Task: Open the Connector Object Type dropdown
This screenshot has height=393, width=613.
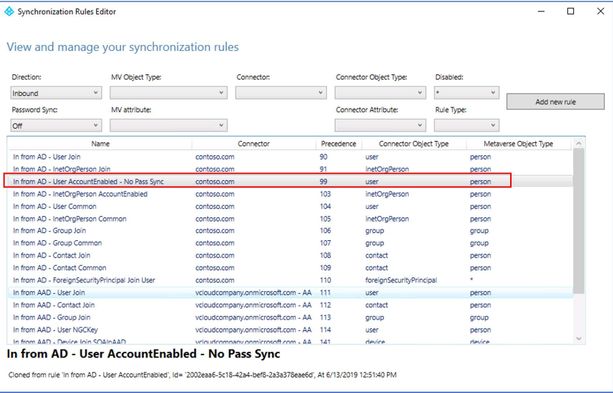Action: [380, 93]
